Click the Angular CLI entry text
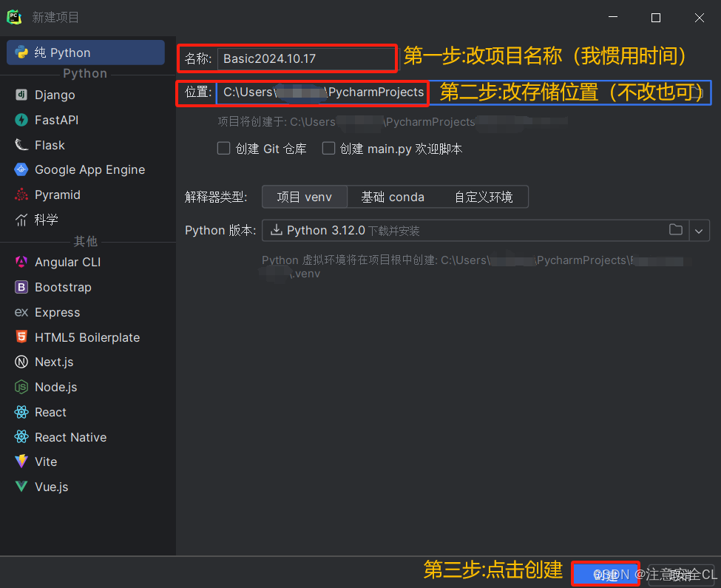 click(67, 262)
